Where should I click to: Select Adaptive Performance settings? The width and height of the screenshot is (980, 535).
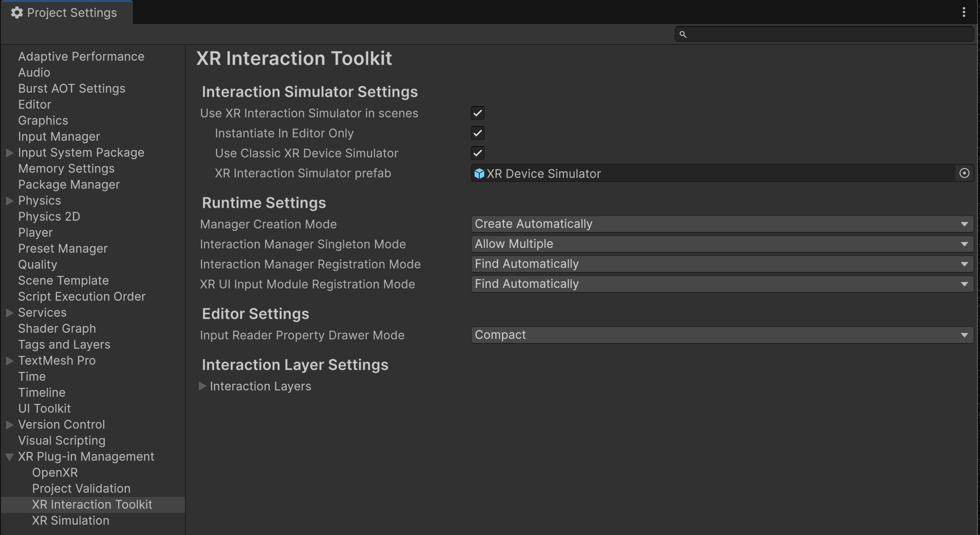click(81, 56)
